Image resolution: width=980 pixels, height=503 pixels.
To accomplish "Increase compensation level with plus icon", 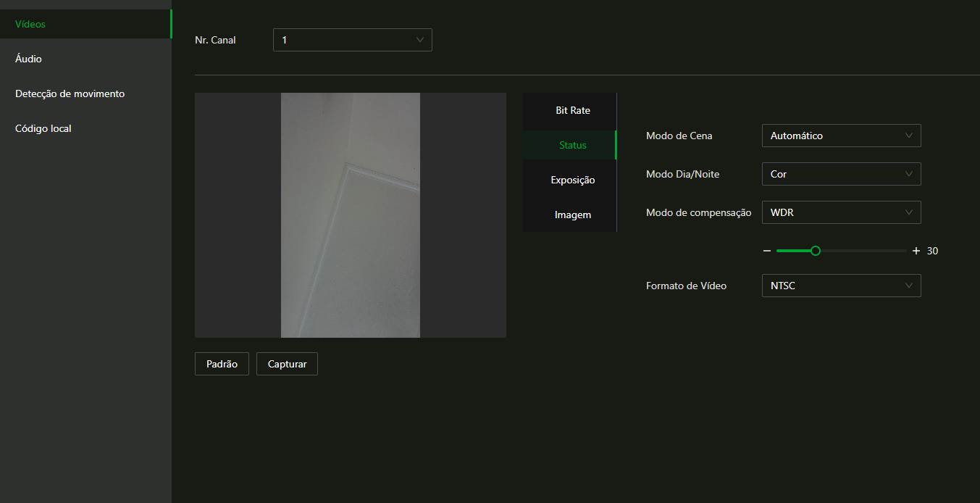I will [x=916, y=251].
